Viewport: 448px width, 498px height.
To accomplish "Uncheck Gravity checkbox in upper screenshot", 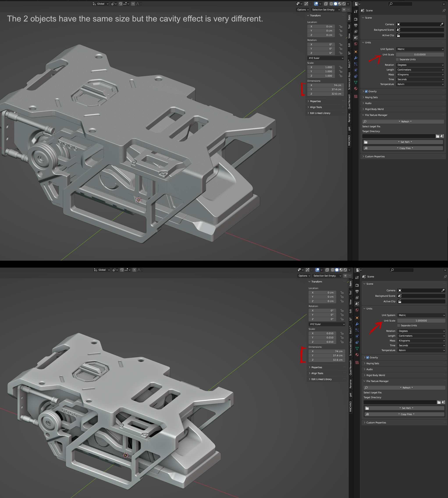I will (x=366, y=91).
